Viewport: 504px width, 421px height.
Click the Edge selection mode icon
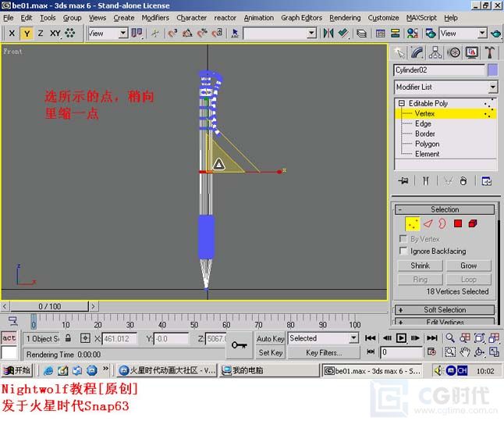point(428,223)
